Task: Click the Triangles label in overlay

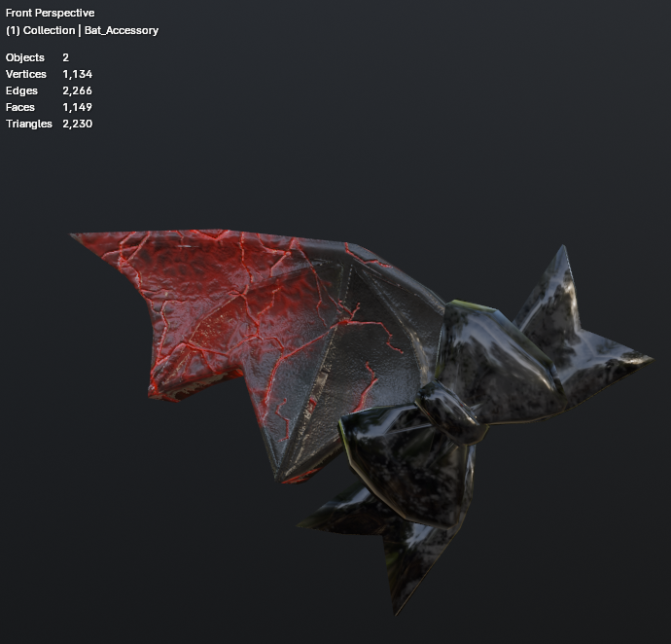Action: point(29,124)
